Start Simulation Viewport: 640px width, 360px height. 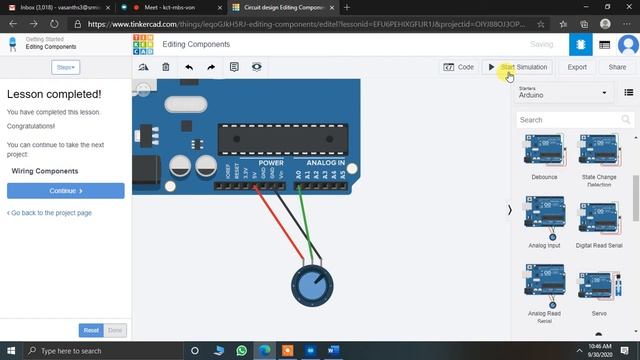(x=518, y=67)
